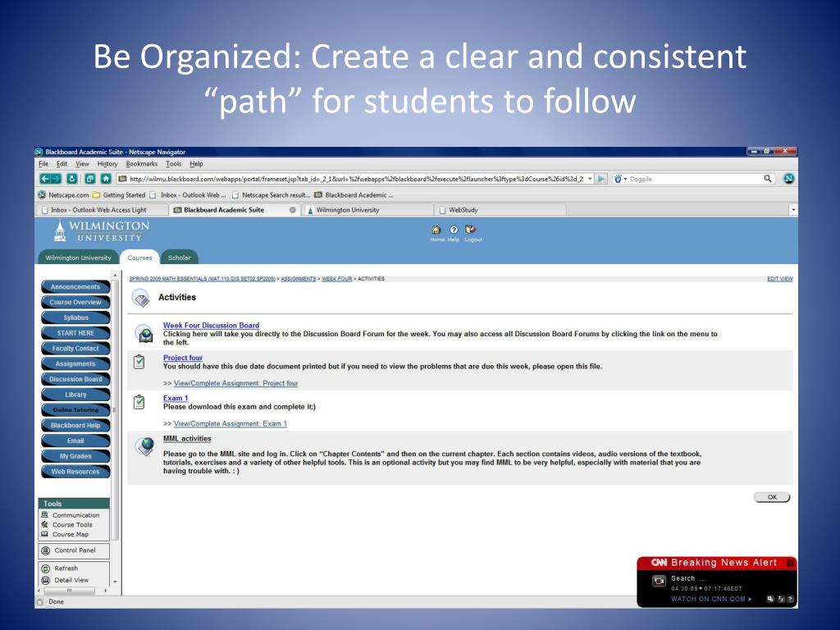Click the Detail View icon
Screen dimensions: 840x630
point(46,580)
